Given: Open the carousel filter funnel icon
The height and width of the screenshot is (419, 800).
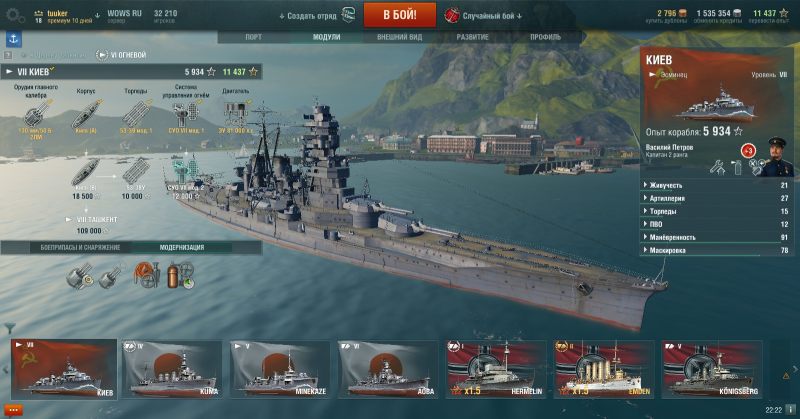Looking at the screenshot, I should click(9, 328).
